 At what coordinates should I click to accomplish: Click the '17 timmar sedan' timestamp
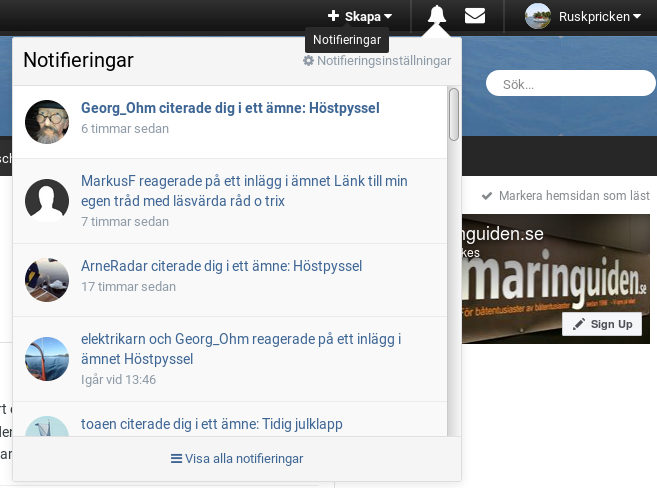128,287
